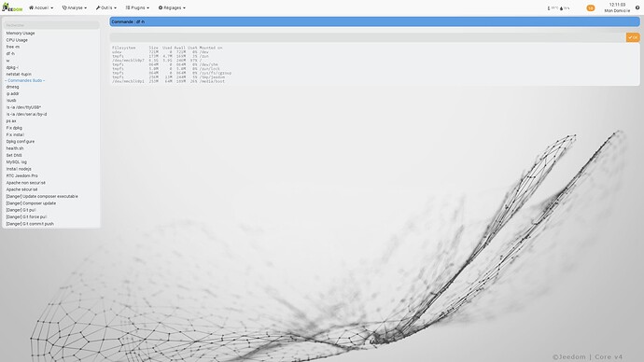Image resolution: width=644 pixels, height=362 pixels.
Task: Run the free -m command
Action: point(13,47)
